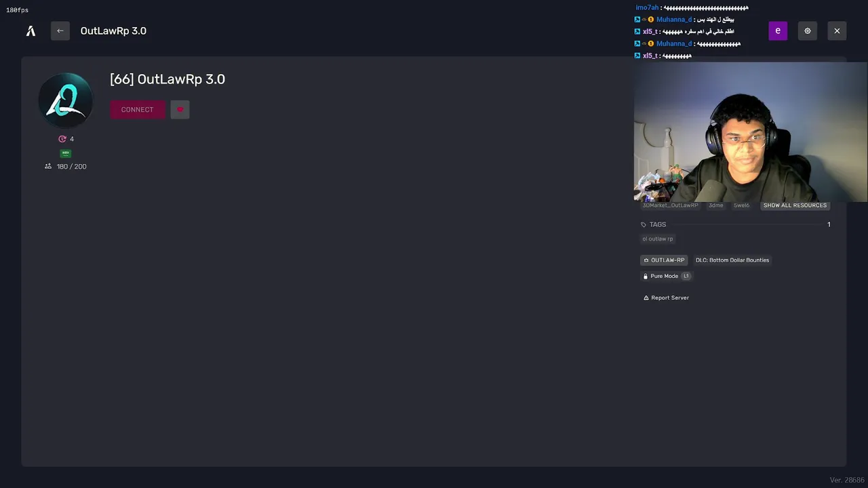Click the server name [66] OutLawRp 3.0
The width and height of the screenshot is (868, 488).
pyautogui.click(x=167, y=79)
